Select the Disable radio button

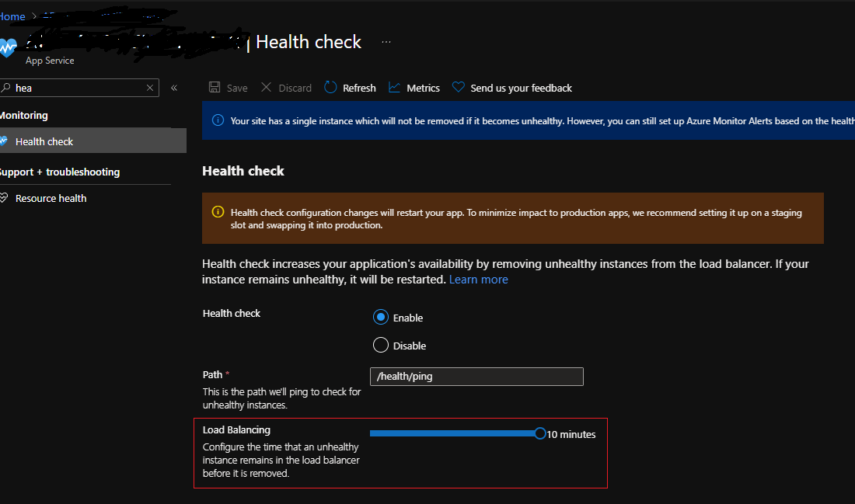pyautogui.click(x=380, y=345)
